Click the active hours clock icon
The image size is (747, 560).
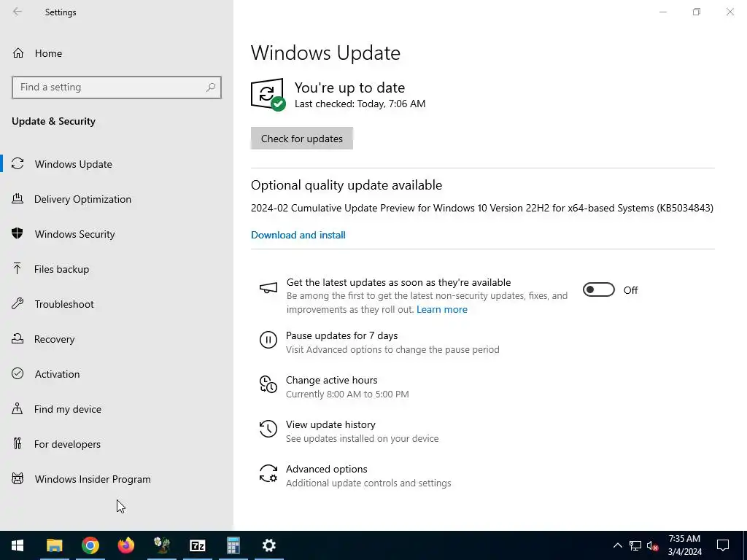pos(268,384)
